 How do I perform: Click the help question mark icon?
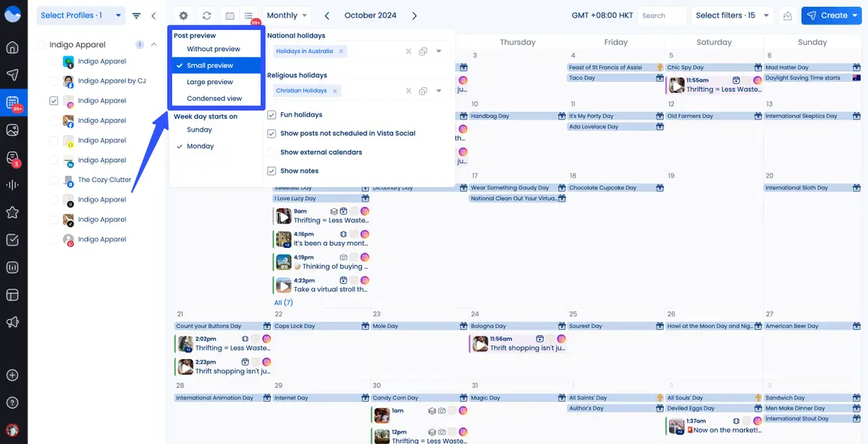(13, 403)
